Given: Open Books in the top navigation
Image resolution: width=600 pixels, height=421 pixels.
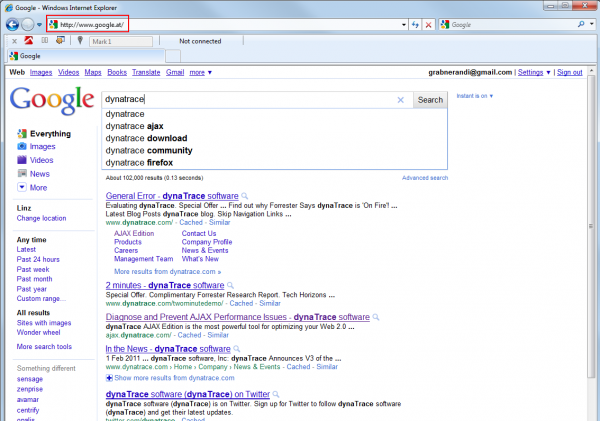Looking at the screenshot, I should point(117,72).
